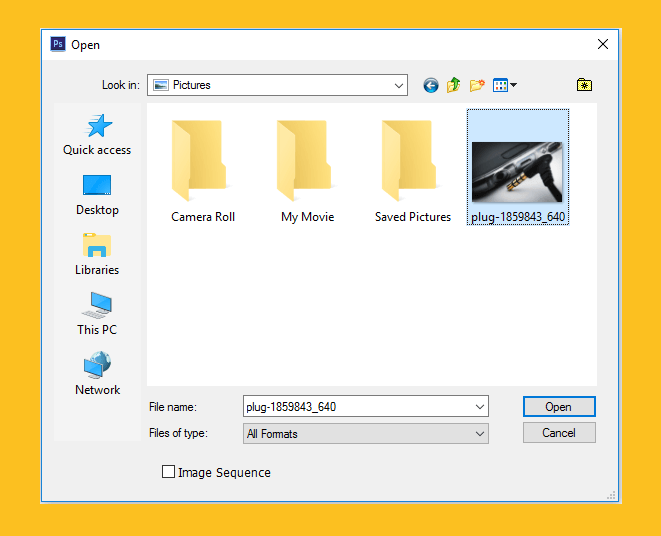Viewport: 661px width, 536px height.
Task: Select the Camera Roll folder
Action: pyautogui.click(x=203, y=171)
